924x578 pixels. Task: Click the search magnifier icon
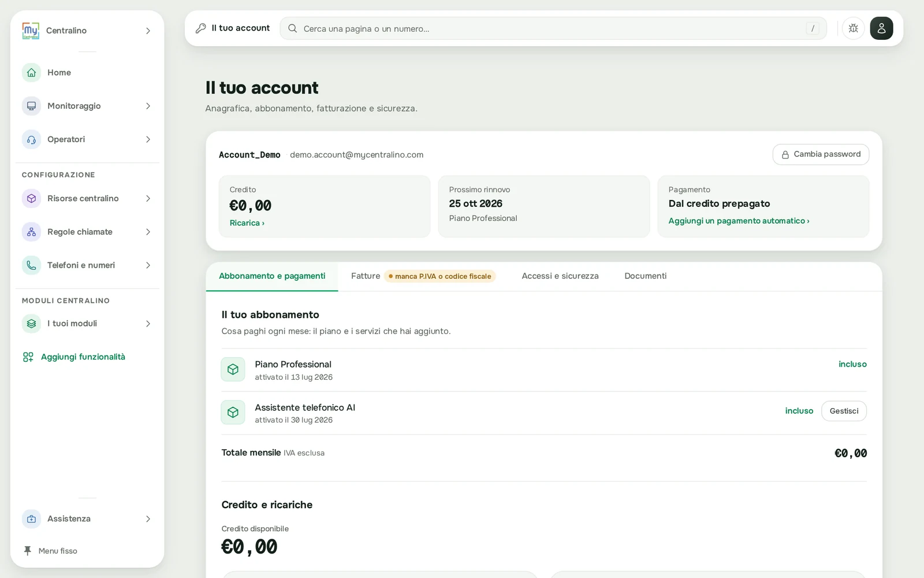coord(292,28)
